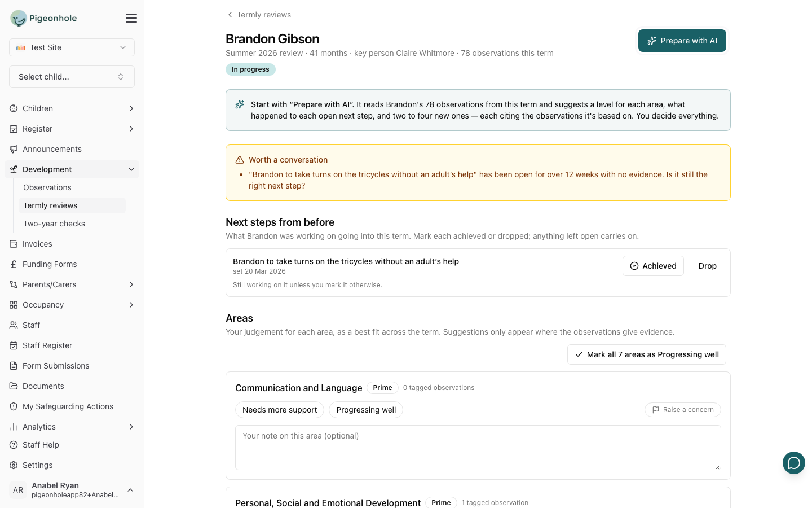
Task: Click the Documents folder icon
Action: (14, 386)
